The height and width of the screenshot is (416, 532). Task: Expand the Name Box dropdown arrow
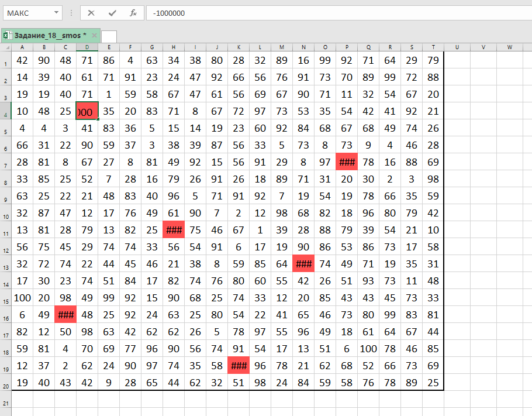(56, 13)
